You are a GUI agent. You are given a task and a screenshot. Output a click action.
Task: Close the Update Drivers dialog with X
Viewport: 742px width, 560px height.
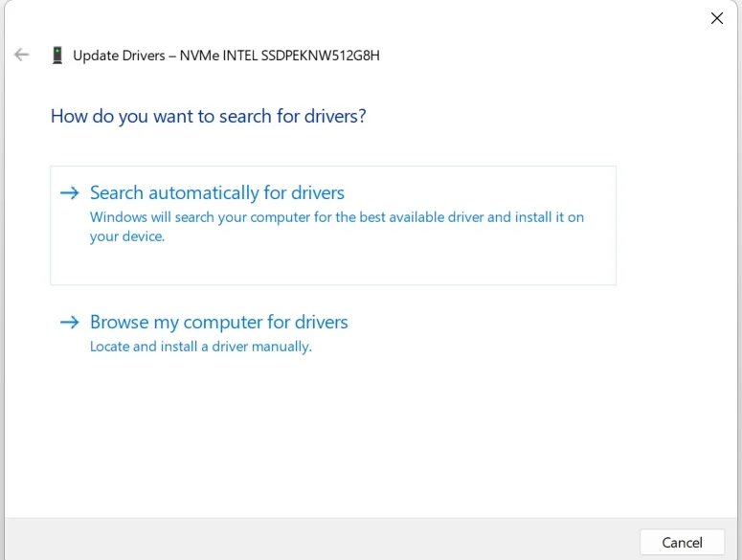pyautogui.click(x=716, y=18)
